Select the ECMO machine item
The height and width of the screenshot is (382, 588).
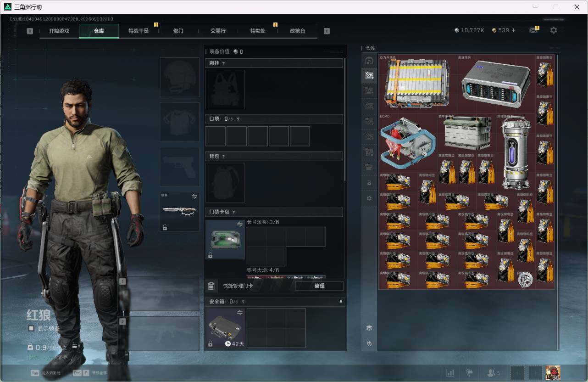pos(407,142)
